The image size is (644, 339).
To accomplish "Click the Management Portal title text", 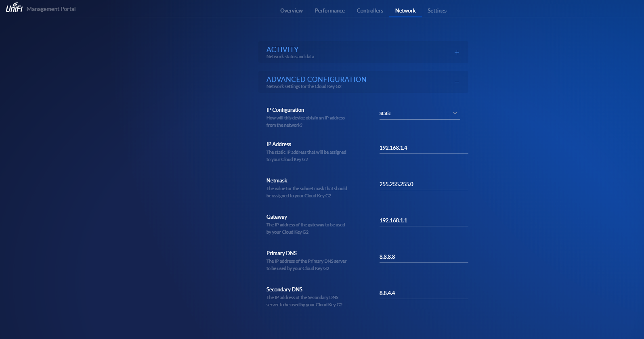I will pos(51,9).
